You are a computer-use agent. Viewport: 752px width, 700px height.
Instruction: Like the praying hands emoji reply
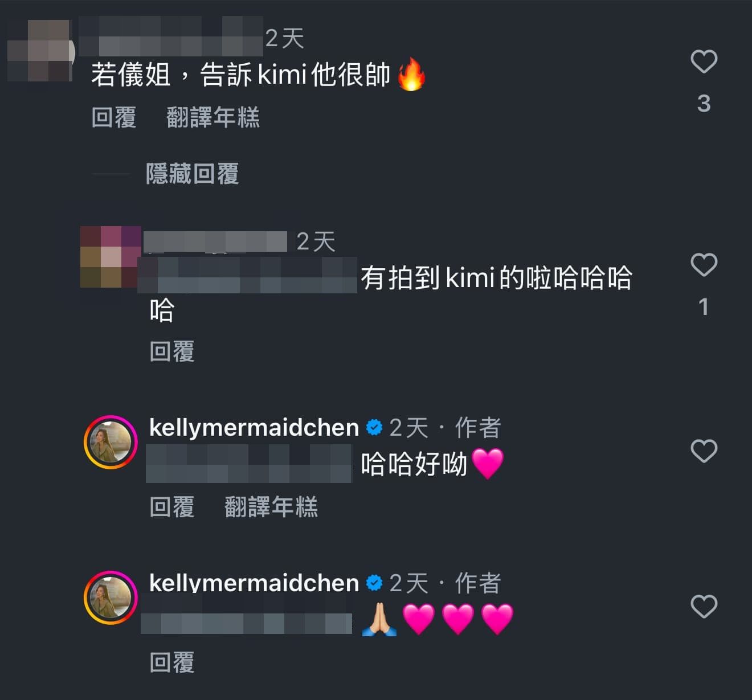704,606
